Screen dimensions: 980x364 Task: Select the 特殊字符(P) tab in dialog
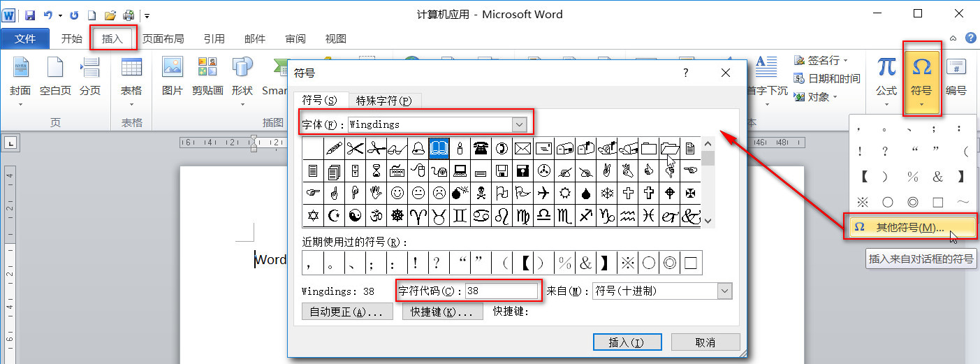[x=383, y=100]
